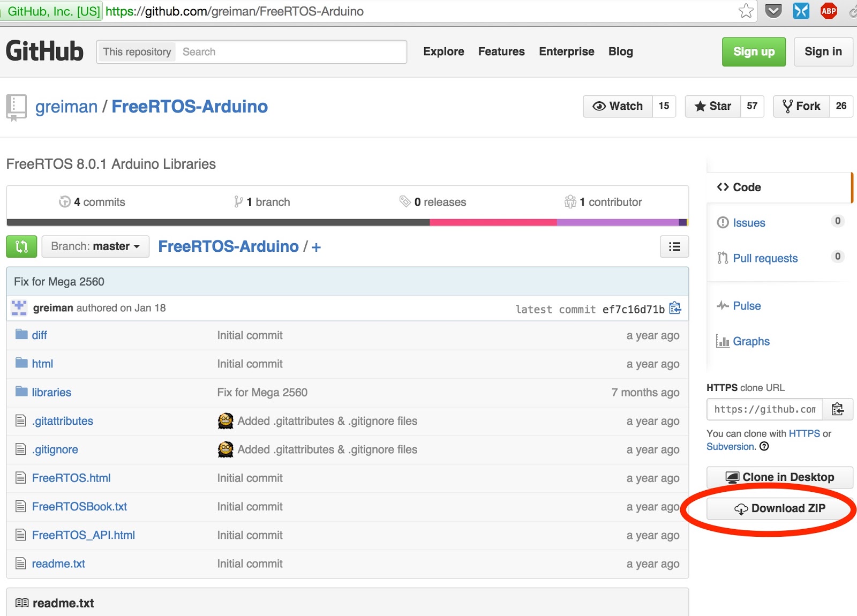The image size is (857, 616).
Task: Click the browser address bar URL
Action: [235, 11]
